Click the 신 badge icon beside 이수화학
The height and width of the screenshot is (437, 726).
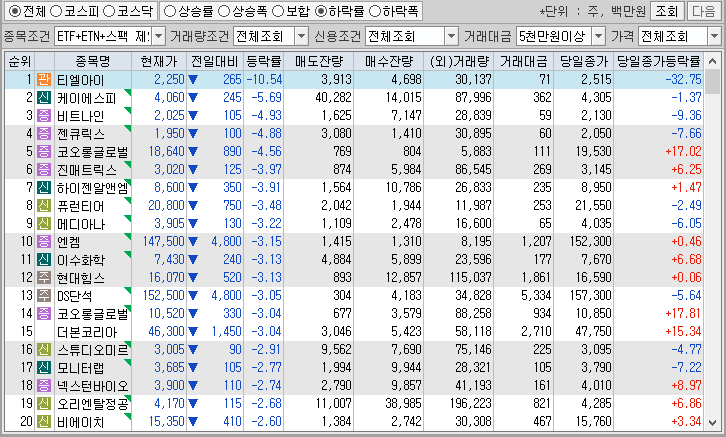coord(44,260)
